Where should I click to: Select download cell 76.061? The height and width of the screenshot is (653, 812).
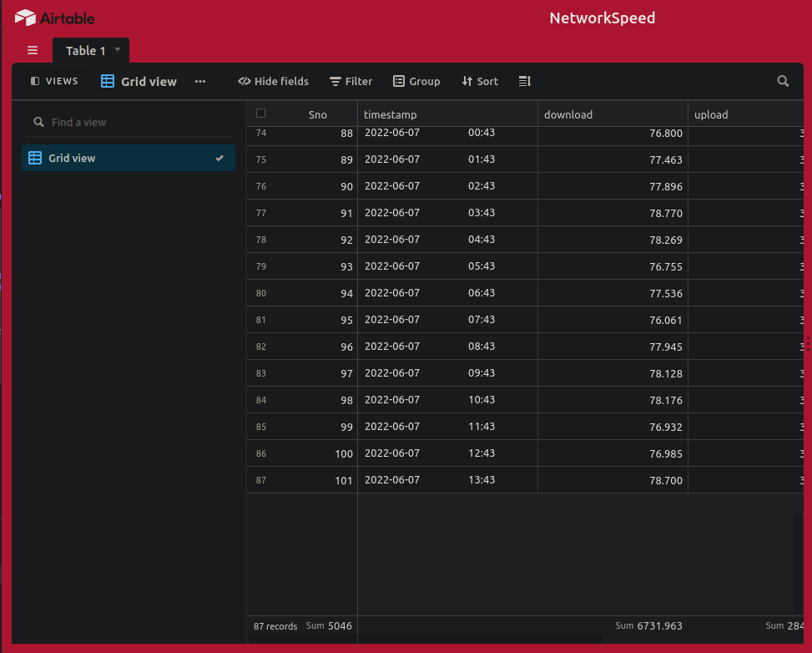[613, 320]
